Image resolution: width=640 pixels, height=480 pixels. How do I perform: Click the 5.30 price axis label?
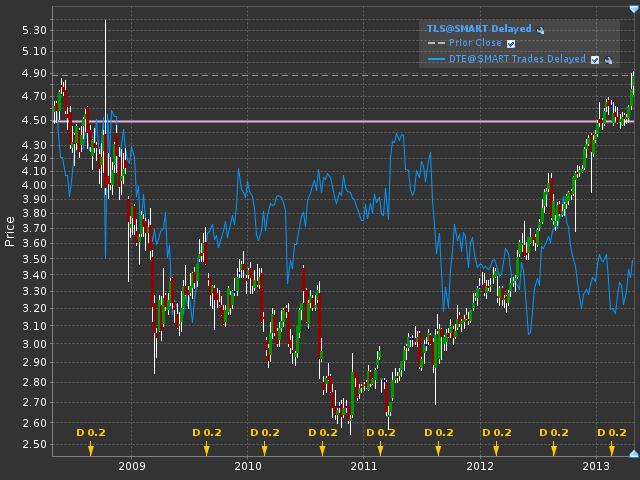[34, 30]
